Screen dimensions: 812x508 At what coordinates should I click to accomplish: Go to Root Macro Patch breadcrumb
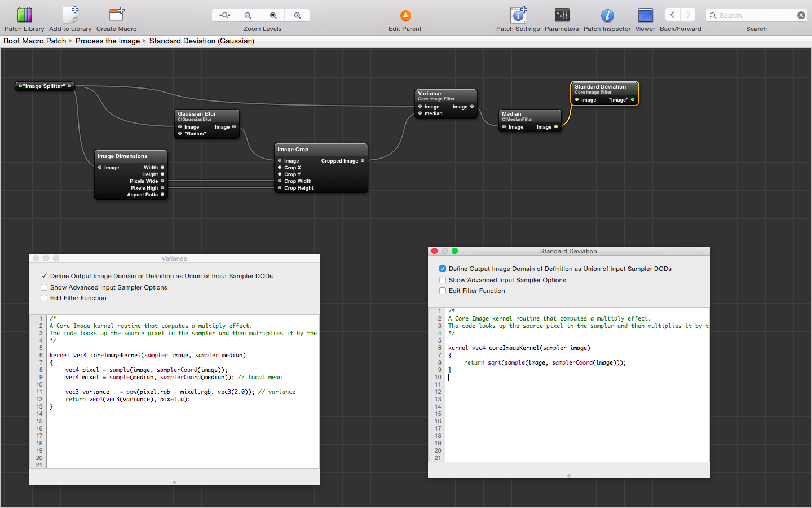[35, 41]
